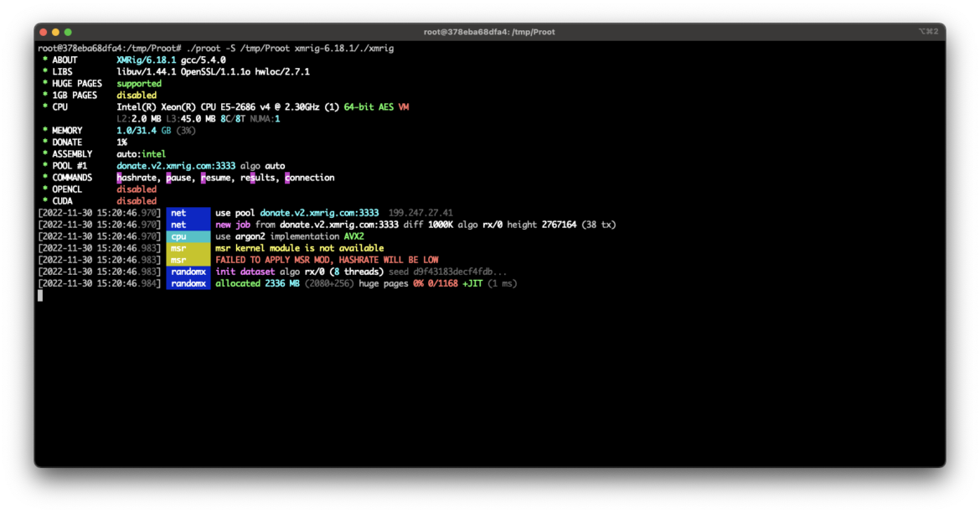Click the connection command word
This screenshot has height=513, width=980.
pyautogui.click(x=309, y=178)
